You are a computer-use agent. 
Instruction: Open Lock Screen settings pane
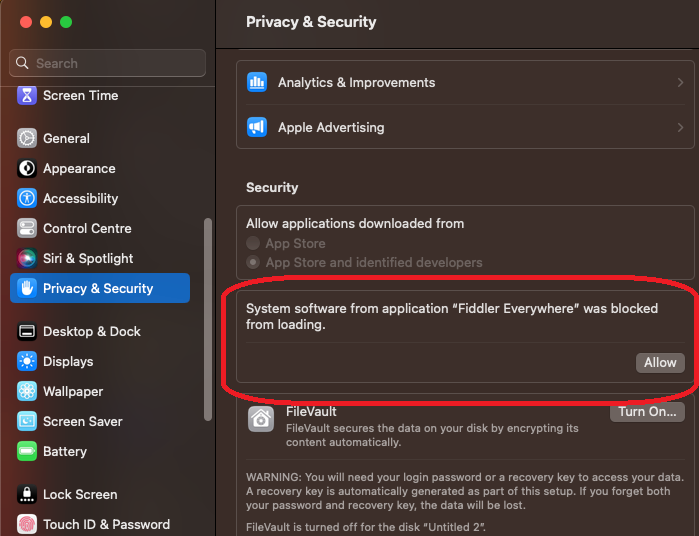pyautogui.click(x=79, y=495)
